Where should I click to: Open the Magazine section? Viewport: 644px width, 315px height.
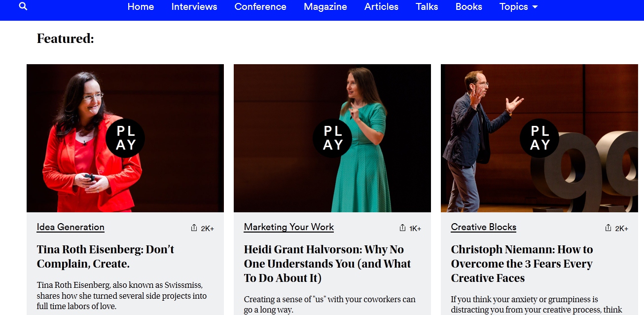pyautogui.click(x=325, y=7)
